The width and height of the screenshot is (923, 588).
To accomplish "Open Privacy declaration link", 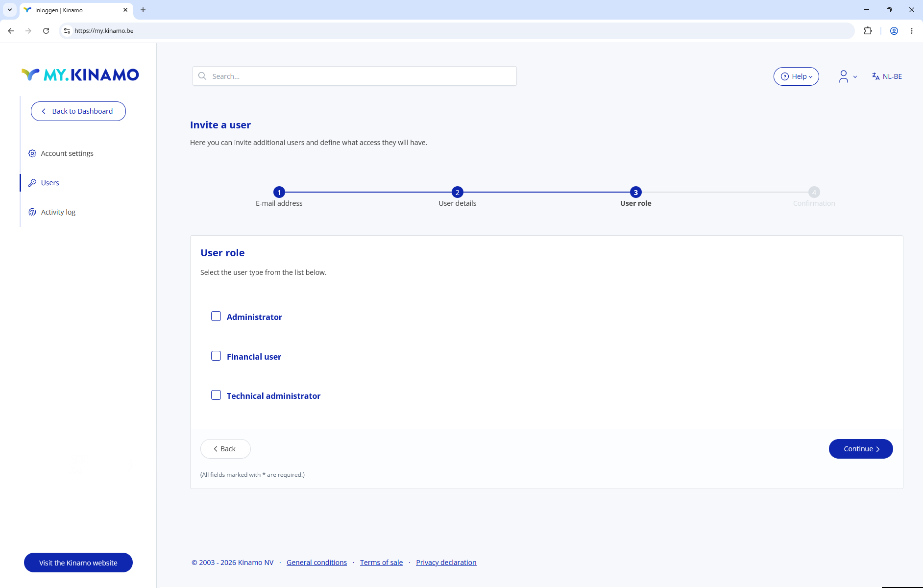I will click(446, 563).
